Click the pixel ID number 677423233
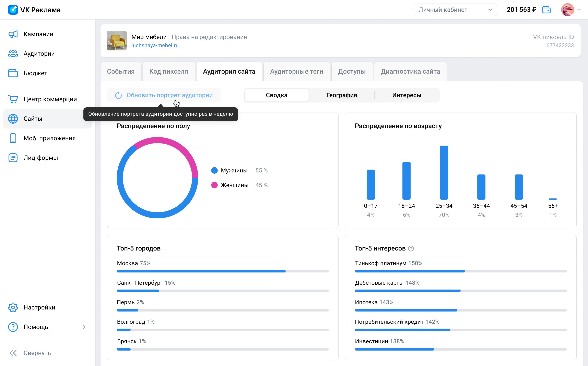 (560, 46)
